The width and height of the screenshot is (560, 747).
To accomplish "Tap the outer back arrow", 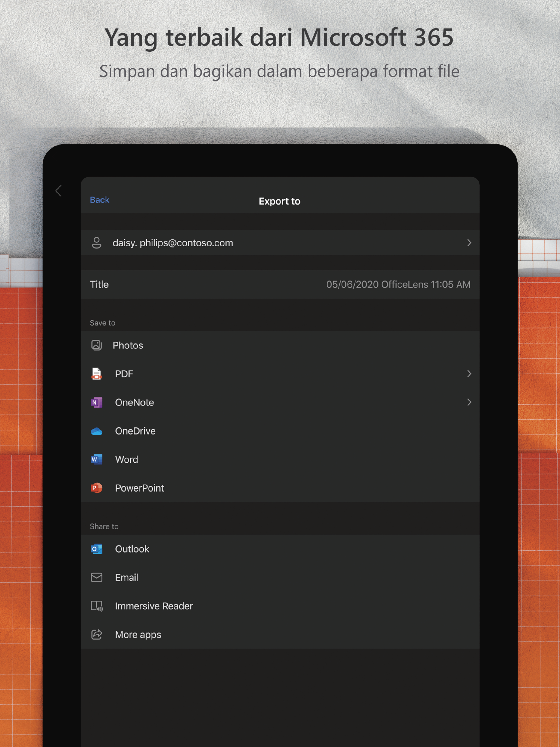I will click(x=59, y=191).
